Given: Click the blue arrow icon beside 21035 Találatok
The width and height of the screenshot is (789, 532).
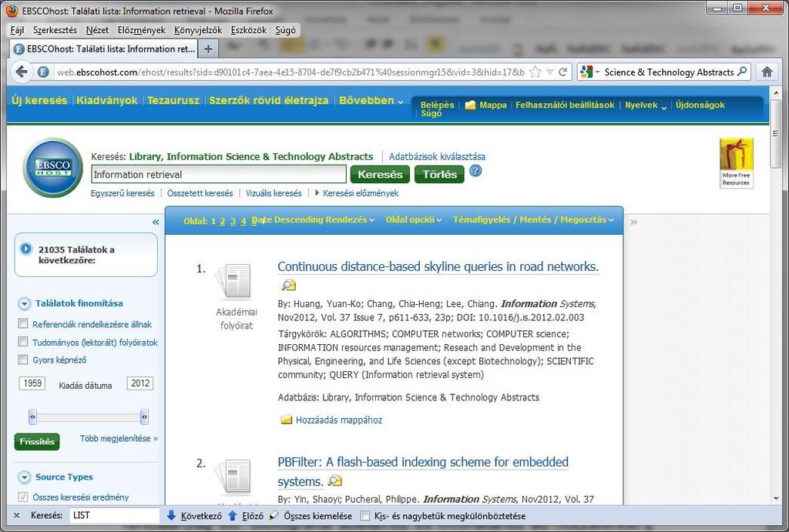Looking at the screenshot, I should [25, 249].
